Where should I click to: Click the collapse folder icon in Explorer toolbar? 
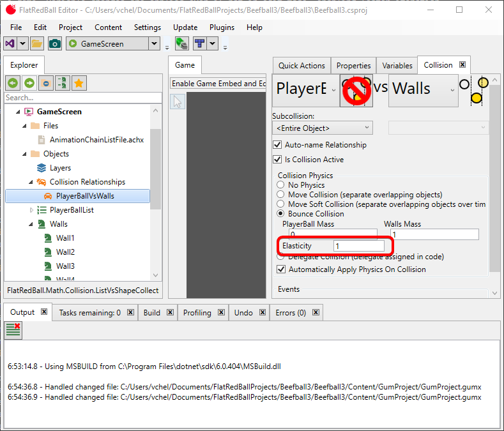coord(46,83)
